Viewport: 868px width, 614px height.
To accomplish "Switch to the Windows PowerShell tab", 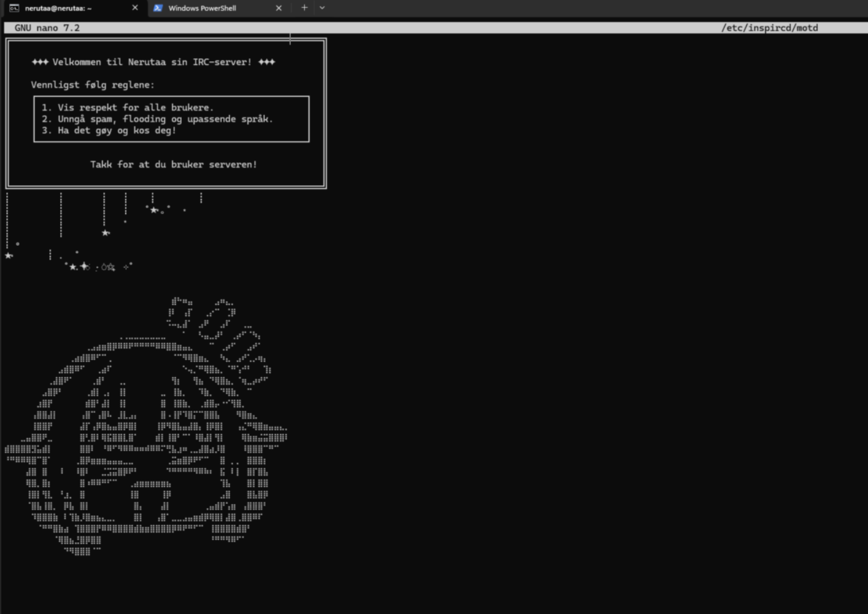I will 202,8.
